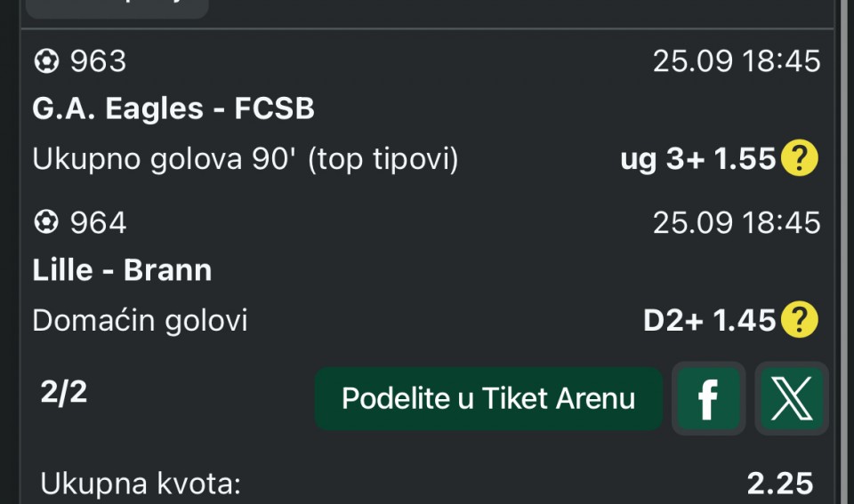Open the yellow help icon next to 1.45

click(x=799, y=319)
